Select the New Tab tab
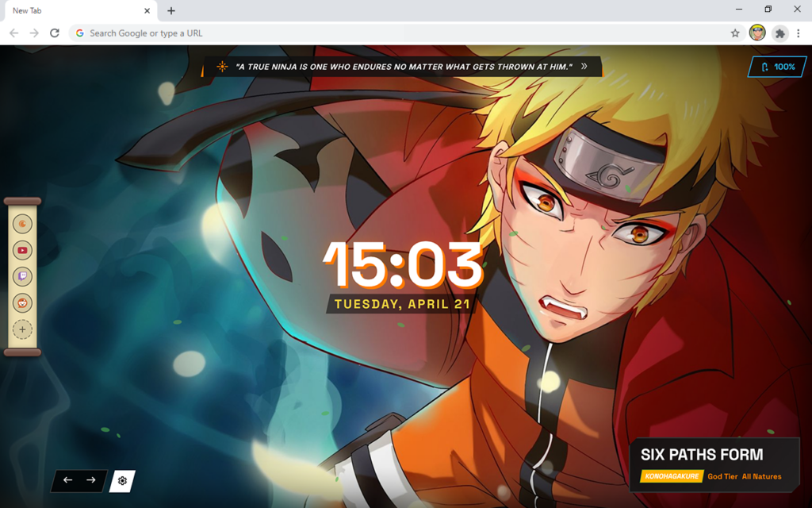Viewport: 812px width, 508px height. pyautogui.click(x=71, y=11)
